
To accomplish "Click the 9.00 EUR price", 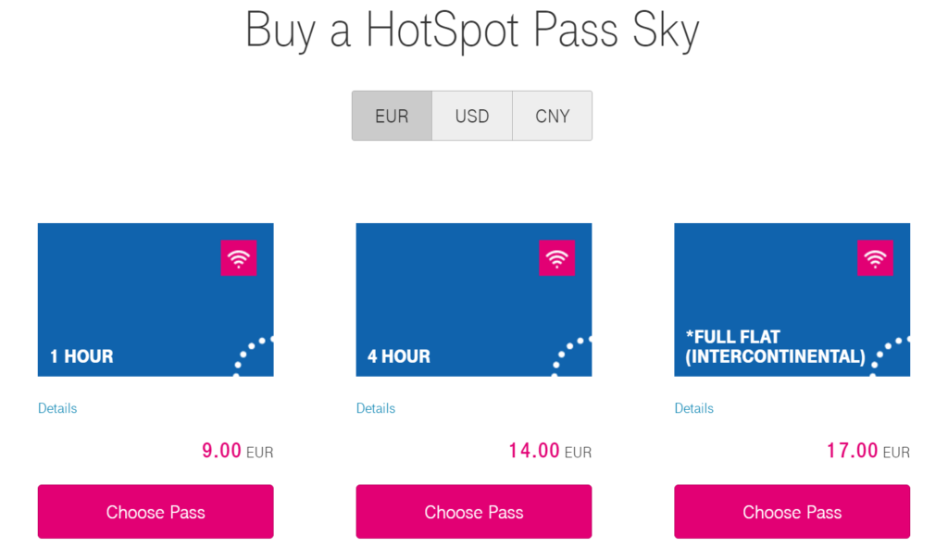I will point(238,451).
